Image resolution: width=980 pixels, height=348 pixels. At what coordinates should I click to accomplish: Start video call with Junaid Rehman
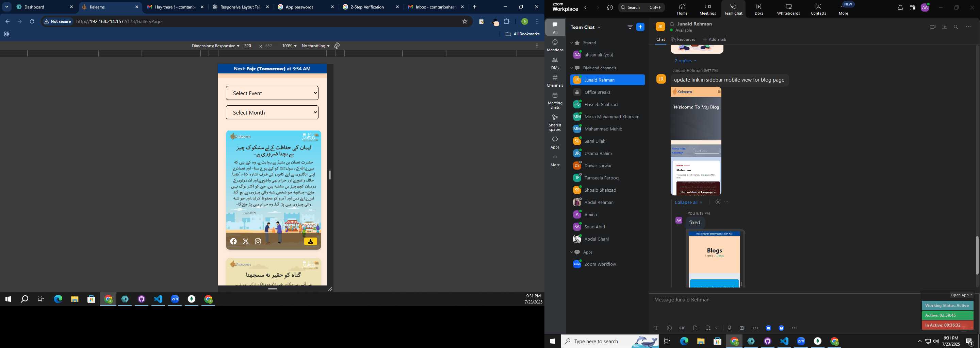tap(932, 27)
